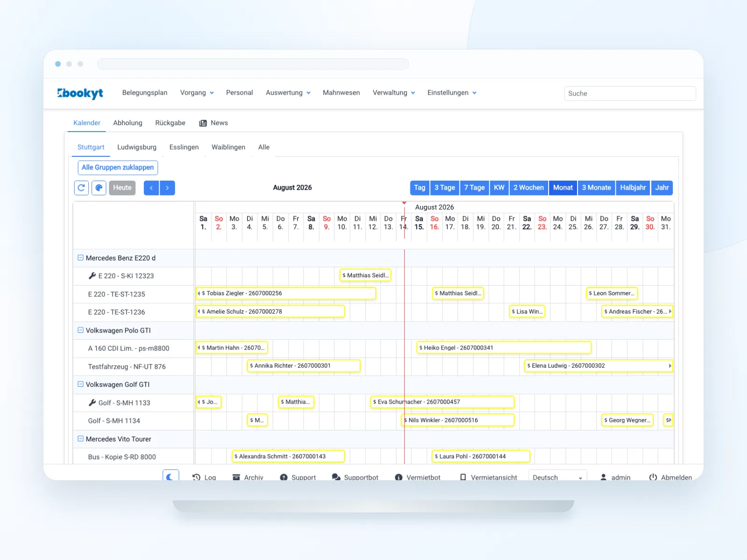Open the Vermietbot
The image size is (747, 560).
pos(418,477)
